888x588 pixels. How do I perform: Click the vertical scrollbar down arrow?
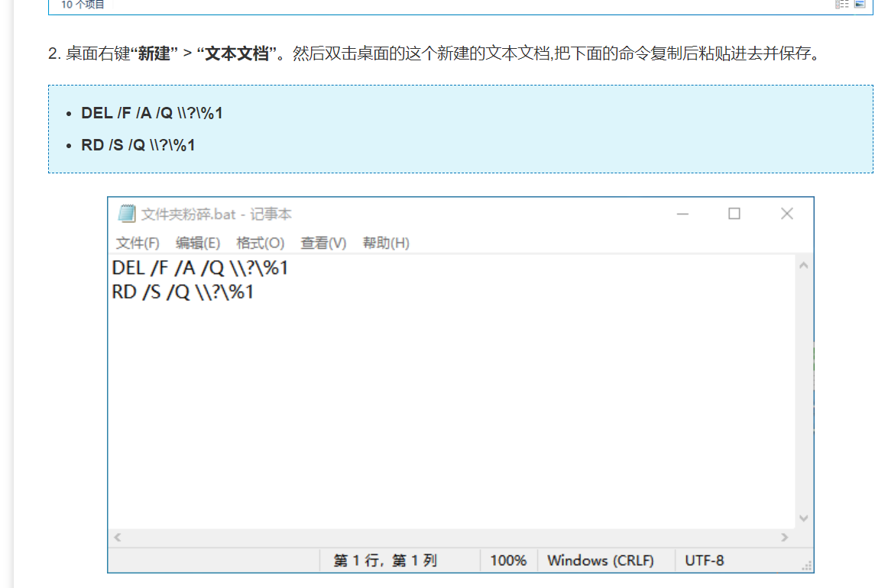coord(804,518)
